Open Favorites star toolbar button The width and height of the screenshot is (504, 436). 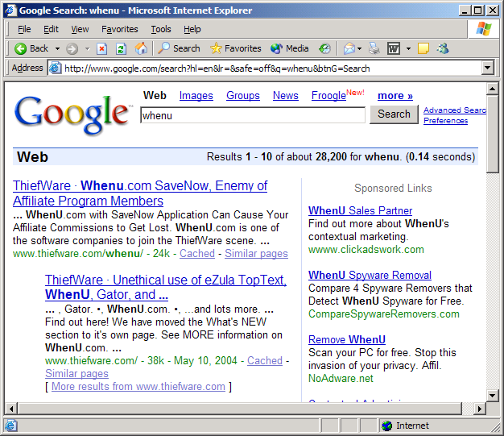pyautogui.click(x=236, y=48)
